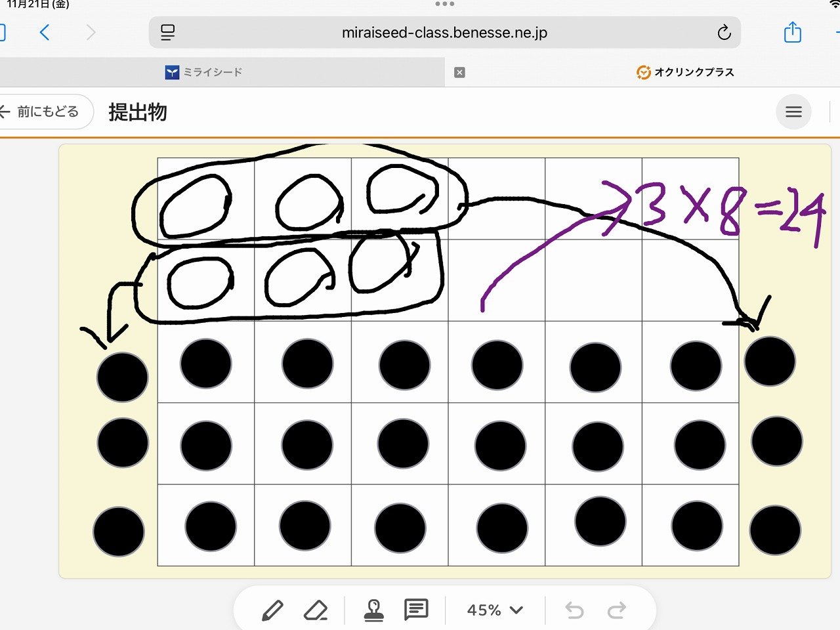This screenshot has width=840, height=630.
Task: Switch to the オクリンクプラス tab
Action: click(685, 72)
